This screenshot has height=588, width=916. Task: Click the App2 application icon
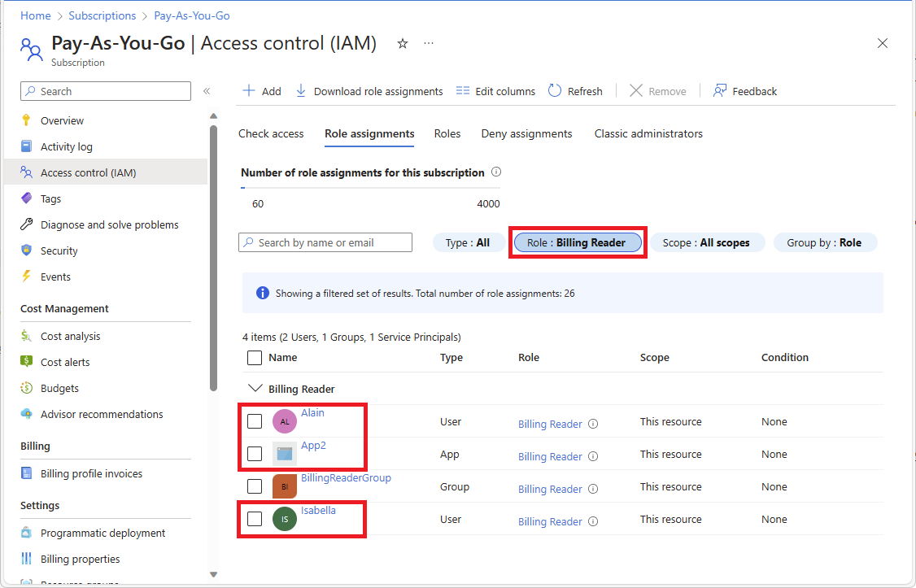click(x=285, y=454)
